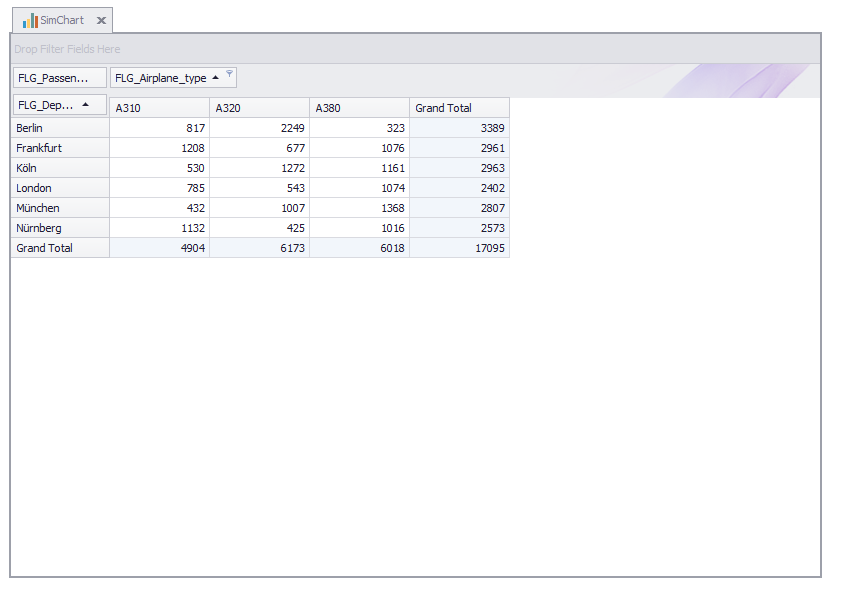Select the A380 column header
The image size is (842, 599).
[x=359, y=108]
